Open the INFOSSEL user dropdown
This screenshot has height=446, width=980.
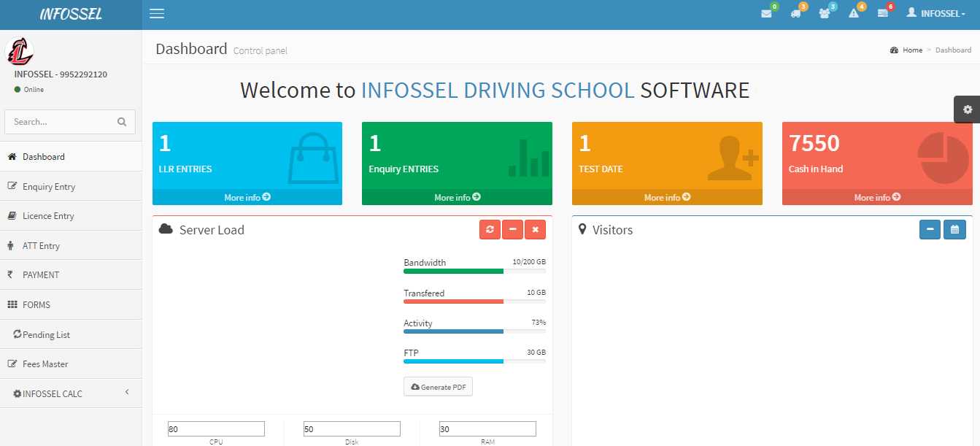pyautogui.click(x=935, y=13)
